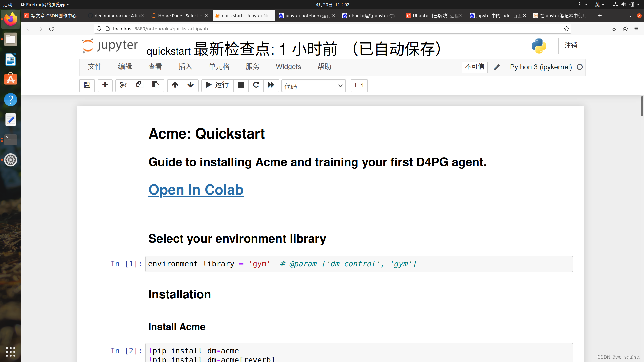The height and width of the screenshot is (362, 644).
Task: Open Terminal in the dock
Action: (11, 140)
